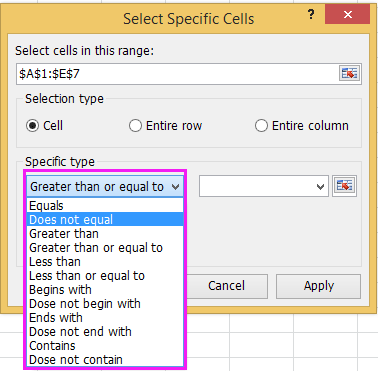Open the empty value dropdown list
The height and width of the screenshot is (371, 378).
(320, 187)
